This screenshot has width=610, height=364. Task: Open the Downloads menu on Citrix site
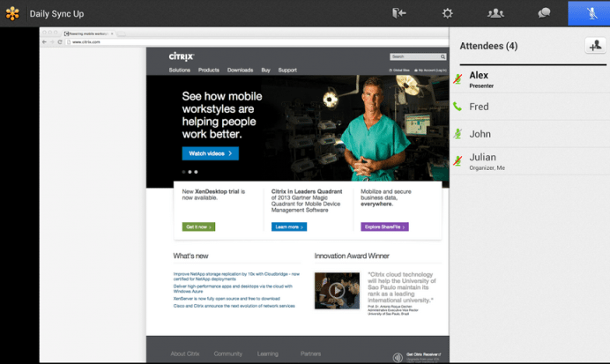click(240, 70)
